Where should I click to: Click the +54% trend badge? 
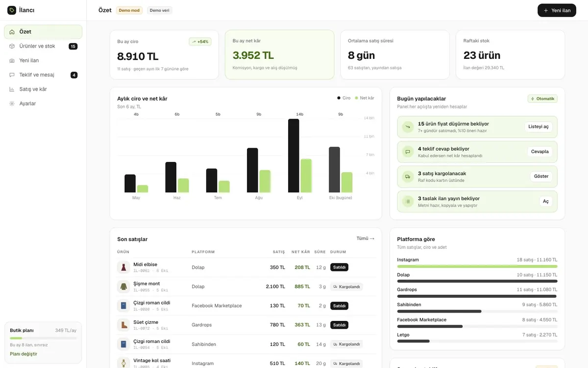pos(200,42)
